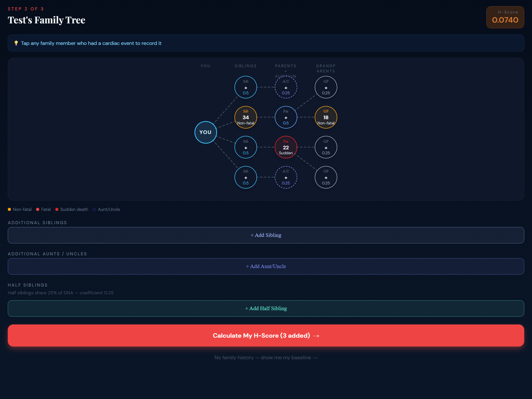Click the SIBLINGS column heading
Image resolution: width=532 pixels, height=399 pixels.
tap(246, 66)
